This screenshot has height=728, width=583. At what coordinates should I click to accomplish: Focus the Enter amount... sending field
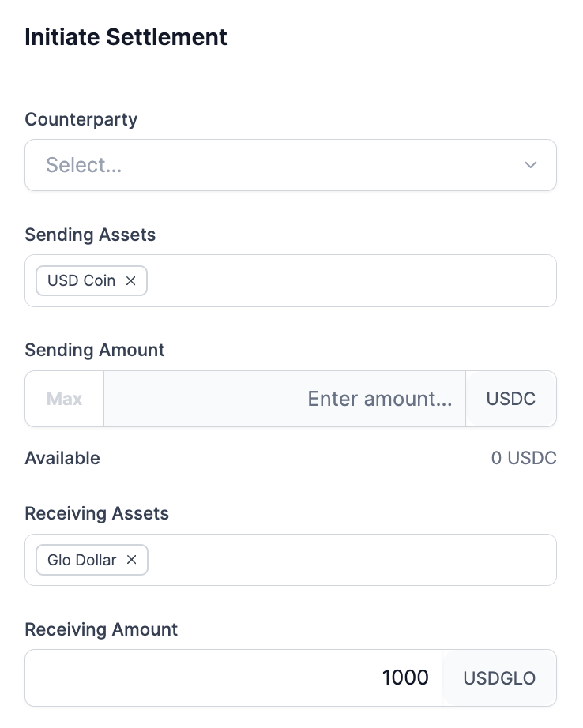(x=284, y=399)
